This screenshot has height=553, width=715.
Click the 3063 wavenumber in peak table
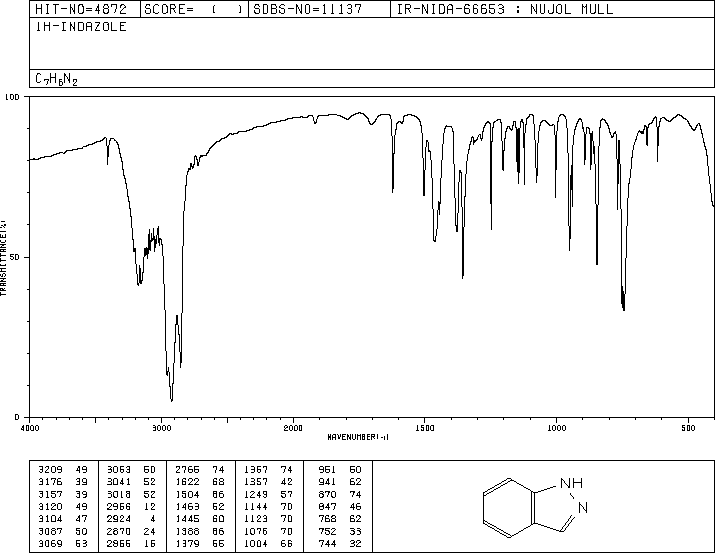tap(119, 470)
